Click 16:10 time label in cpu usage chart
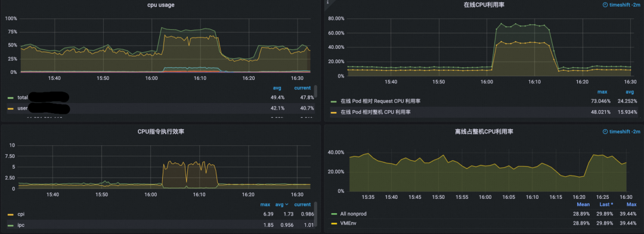The width and height of the screenshot is (644, 234). tap(200, 78)
